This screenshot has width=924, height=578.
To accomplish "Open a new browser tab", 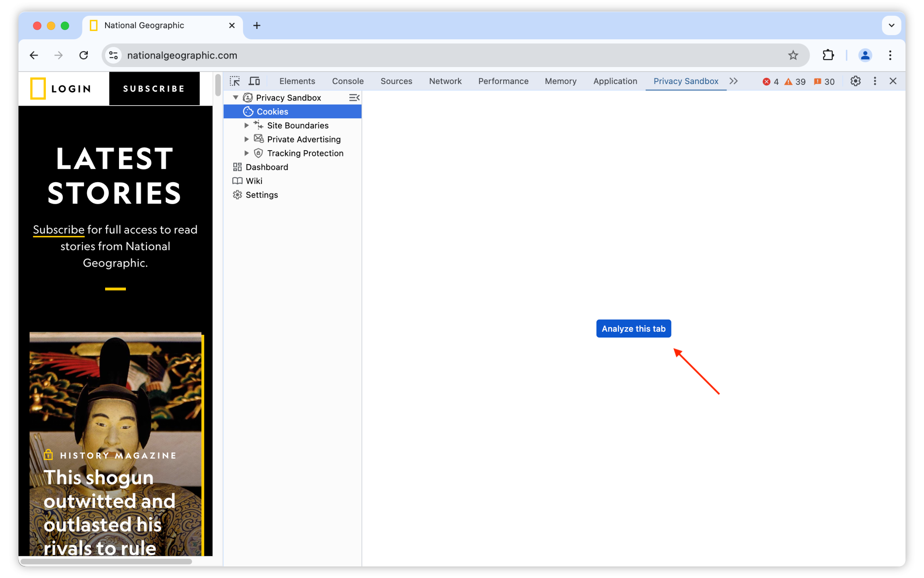I will [257, 25].
